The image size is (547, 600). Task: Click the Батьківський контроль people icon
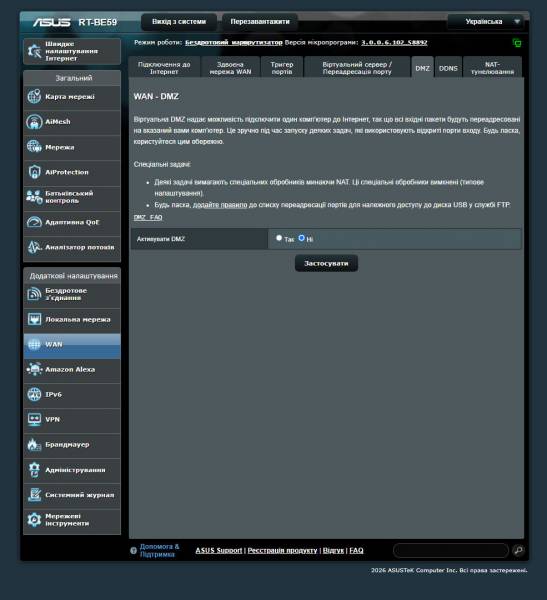pos(34,197)
